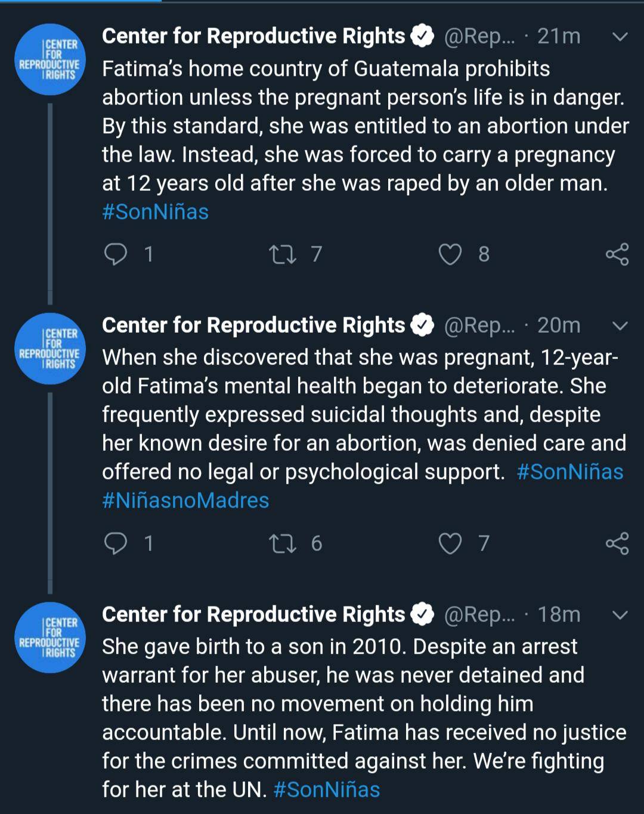644x814 pixels.
Task: Open the dropdown arrow on the 18m tweet
Action: (620, 615)
